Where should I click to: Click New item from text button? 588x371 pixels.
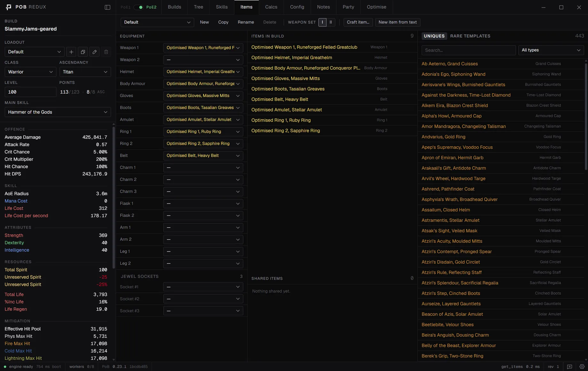coord(398,22)
